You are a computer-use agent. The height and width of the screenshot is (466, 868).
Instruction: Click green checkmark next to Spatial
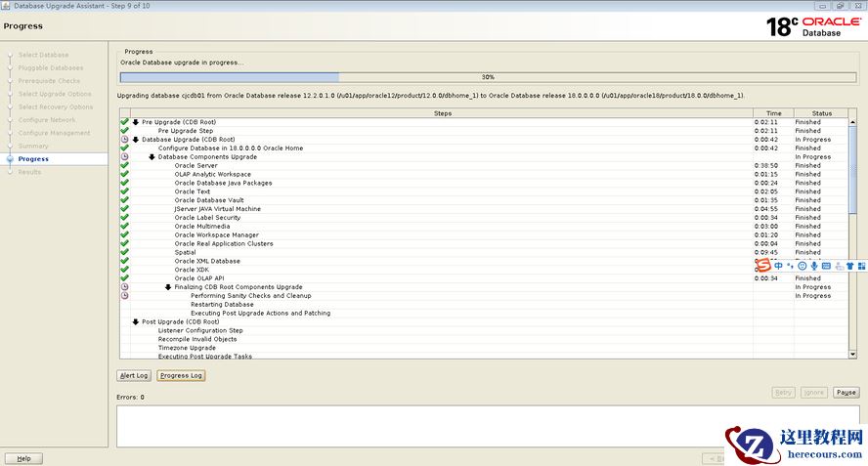click(124, 252)
